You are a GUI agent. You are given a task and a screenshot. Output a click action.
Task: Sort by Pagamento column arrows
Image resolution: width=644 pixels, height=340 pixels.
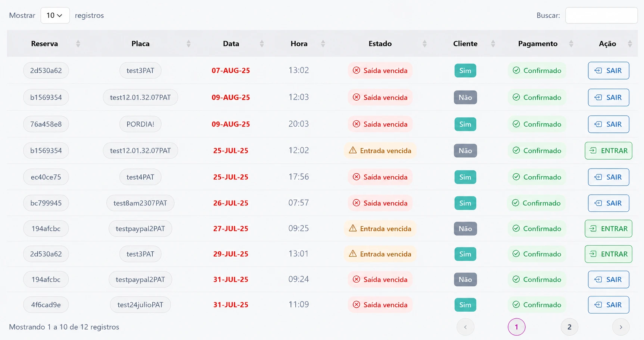(x=571, y=44)
